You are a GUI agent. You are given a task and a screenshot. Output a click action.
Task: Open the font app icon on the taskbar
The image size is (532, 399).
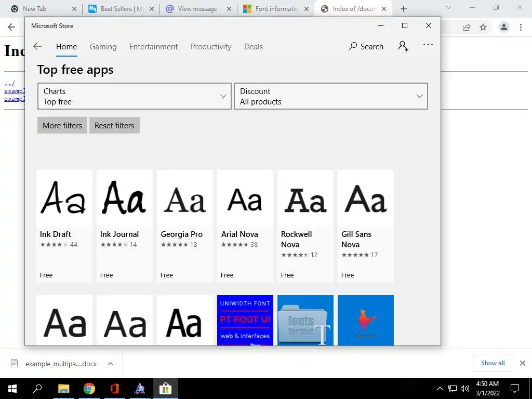(x=140, y=389)
